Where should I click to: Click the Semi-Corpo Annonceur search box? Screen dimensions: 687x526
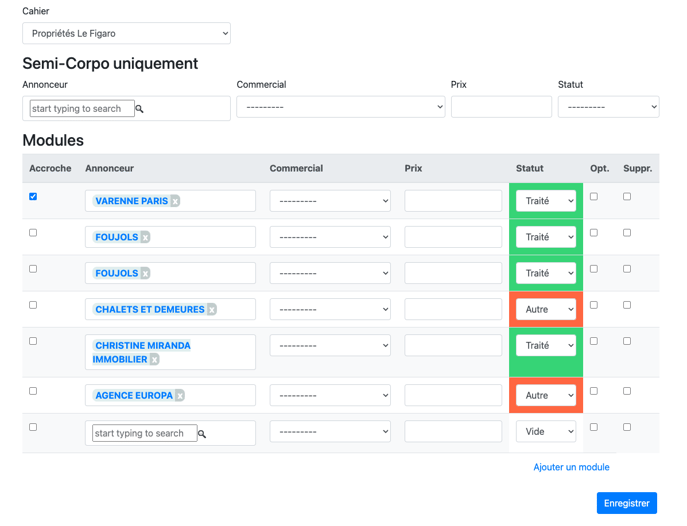coord(82,109)
